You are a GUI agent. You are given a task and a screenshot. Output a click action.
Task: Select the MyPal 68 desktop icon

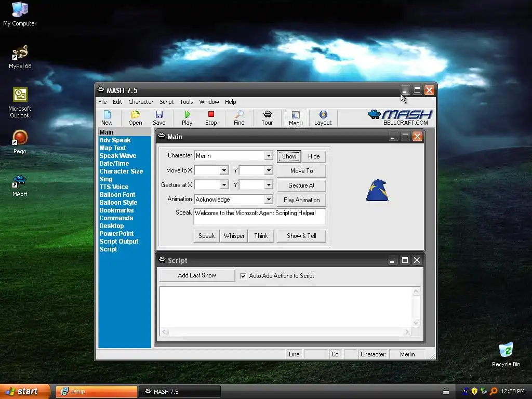coord(20,57)
